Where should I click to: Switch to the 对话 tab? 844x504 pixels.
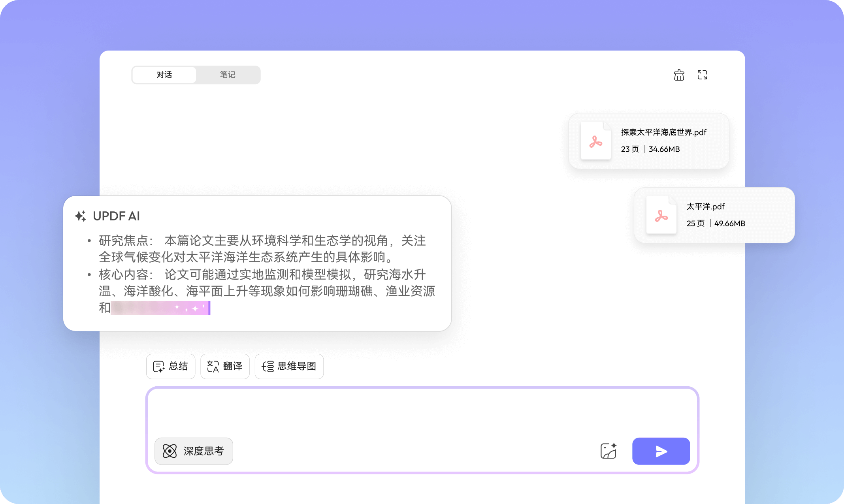164,75
